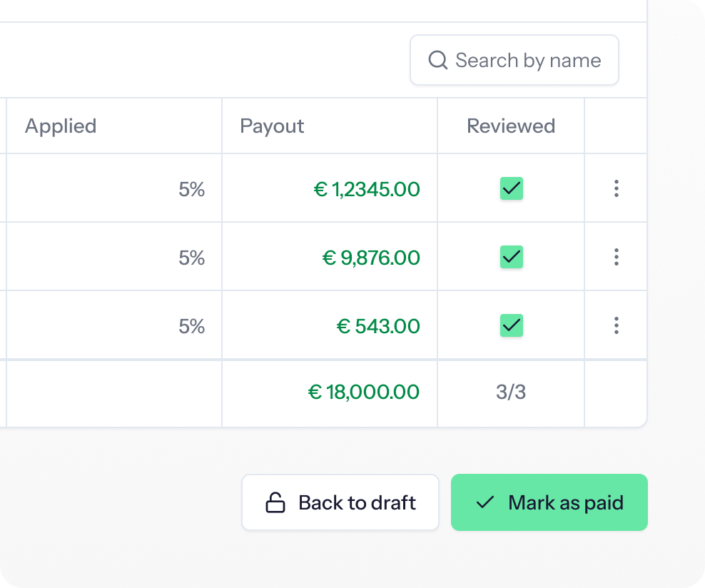Open row options for the € 1,2345.00 payout
Screen dimensions: 705x588
(616, 188)
